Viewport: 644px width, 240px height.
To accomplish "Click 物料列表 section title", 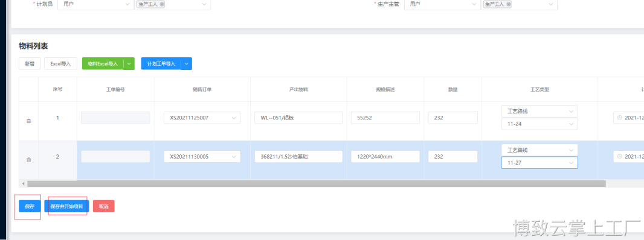I will (34, 46).
